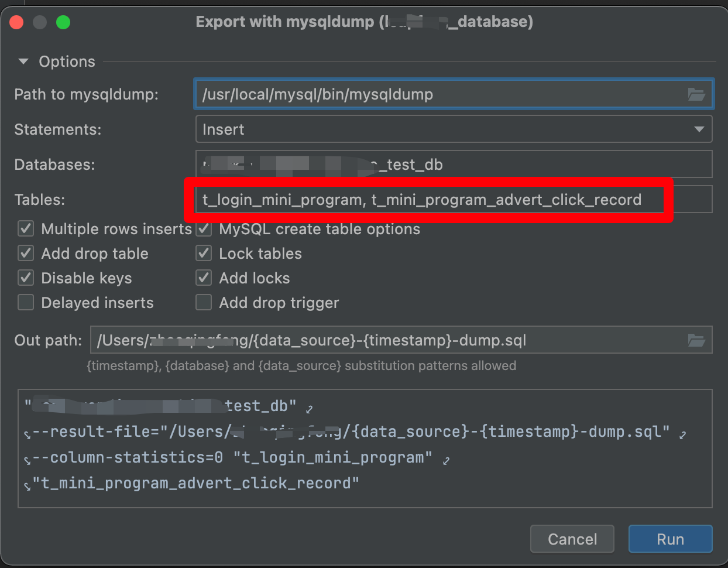
Task: Collapse the Options section
Action: [x=23, y=61]
